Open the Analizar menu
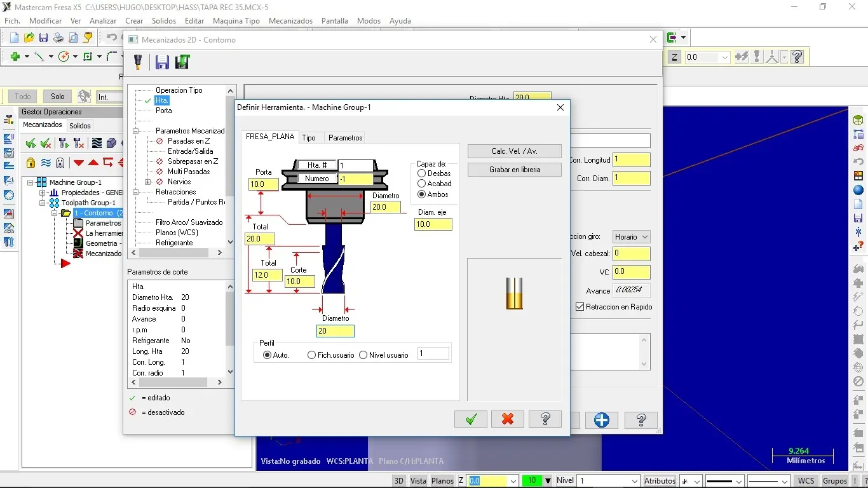The image size is (868, 488). (x=103, y=21)
